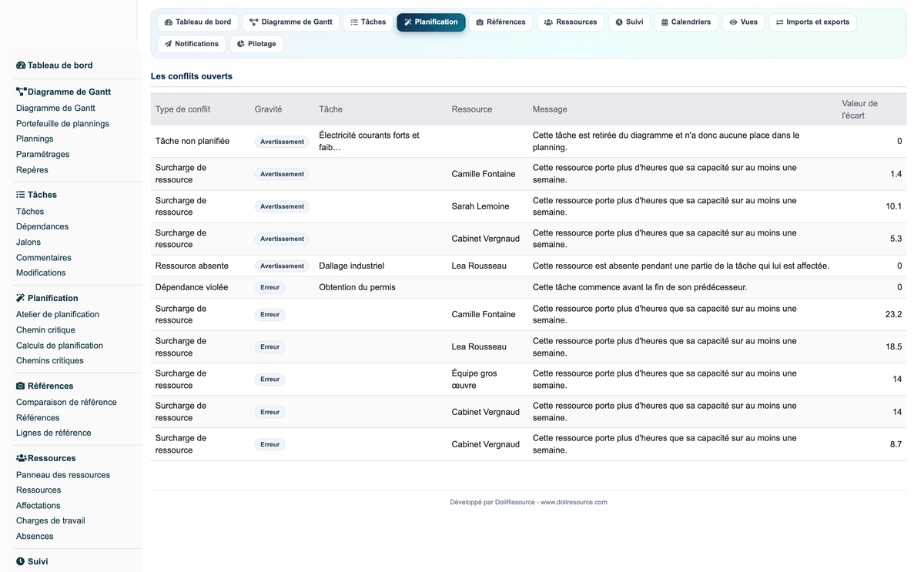This screenshot has width=924, height=572.
Task: Click the Pilotage pie chart icon
Action: pyautogui.click(x=241, y=44)
